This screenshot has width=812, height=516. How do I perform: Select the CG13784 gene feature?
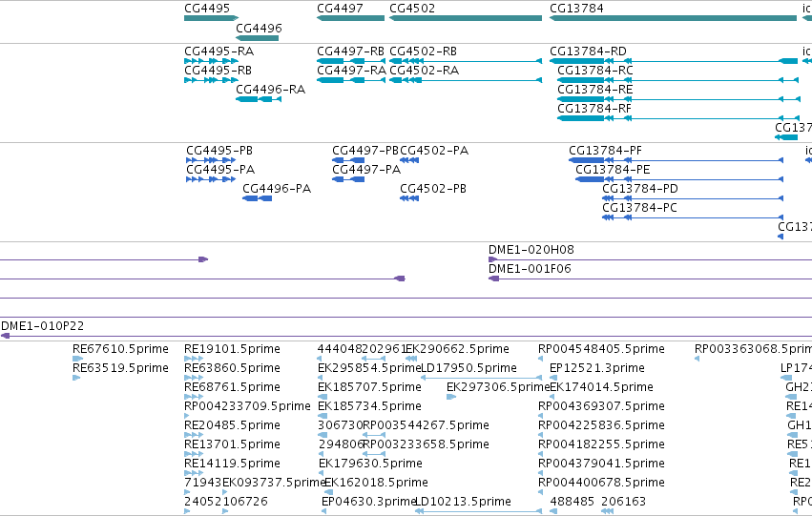pyautogui.click(x=674, y=18)
